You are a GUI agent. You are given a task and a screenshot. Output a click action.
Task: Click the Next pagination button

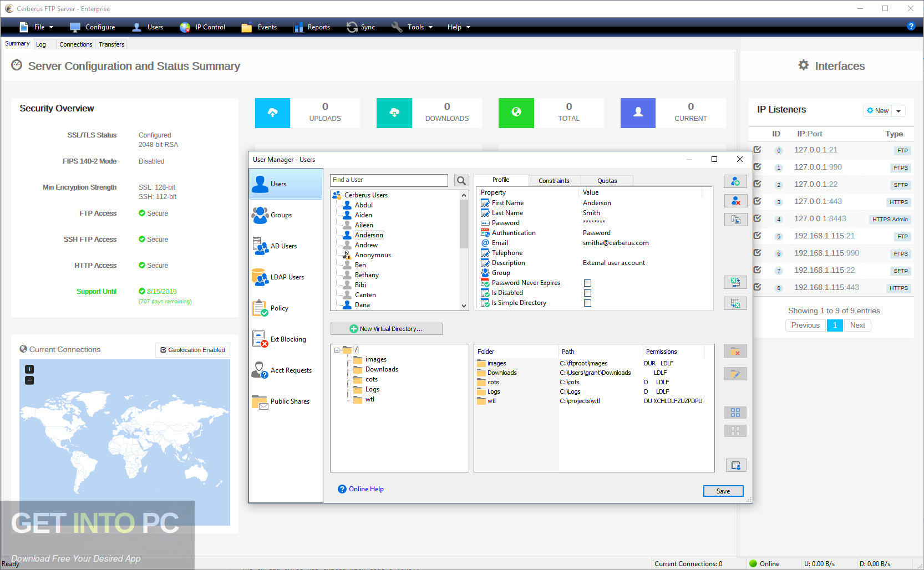tap(857, 325)
